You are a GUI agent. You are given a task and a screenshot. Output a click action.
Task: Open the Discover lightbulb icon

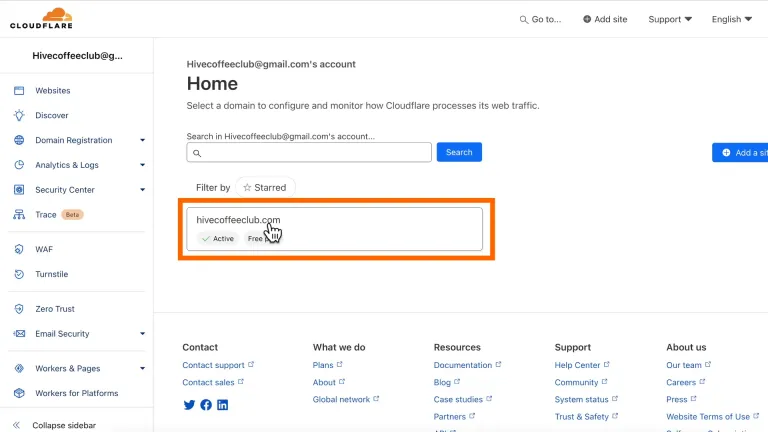[19, 115]
